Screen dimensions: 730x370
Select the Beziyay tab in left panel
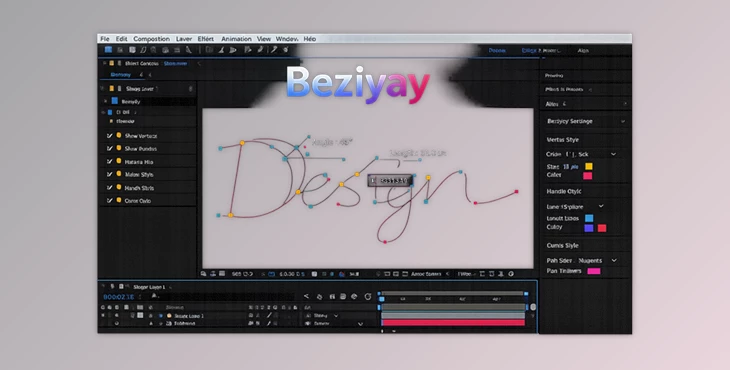click(121, 74)
